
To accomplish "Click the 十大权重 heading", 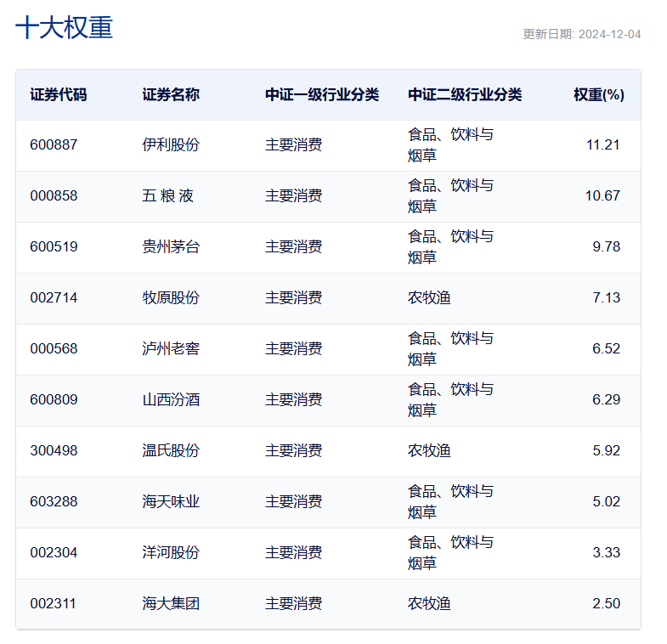I will coord(64,28).
